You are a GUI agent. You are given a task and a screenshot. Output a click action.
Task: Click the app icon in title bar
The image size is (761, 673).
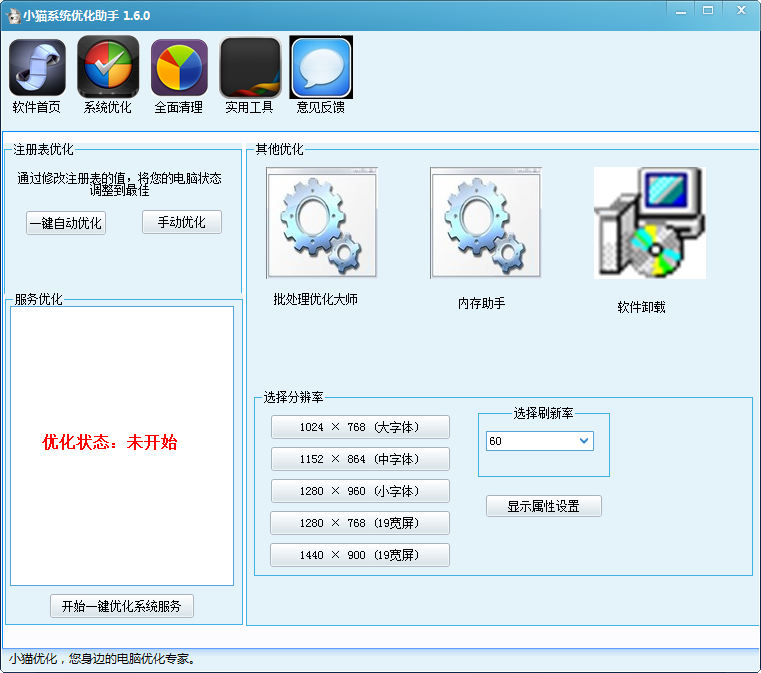tap(14, 16)
